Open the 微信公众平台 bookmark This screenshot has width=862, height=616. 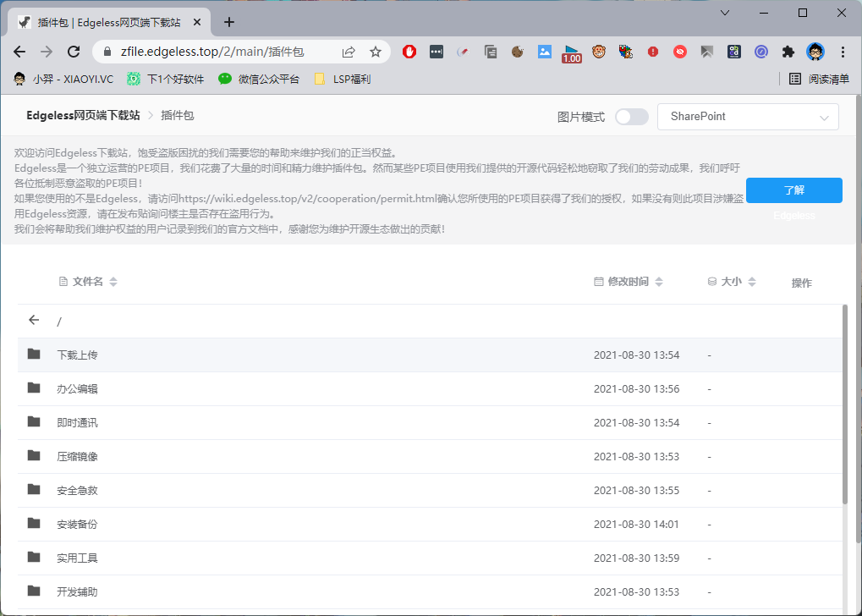point(259,79)
